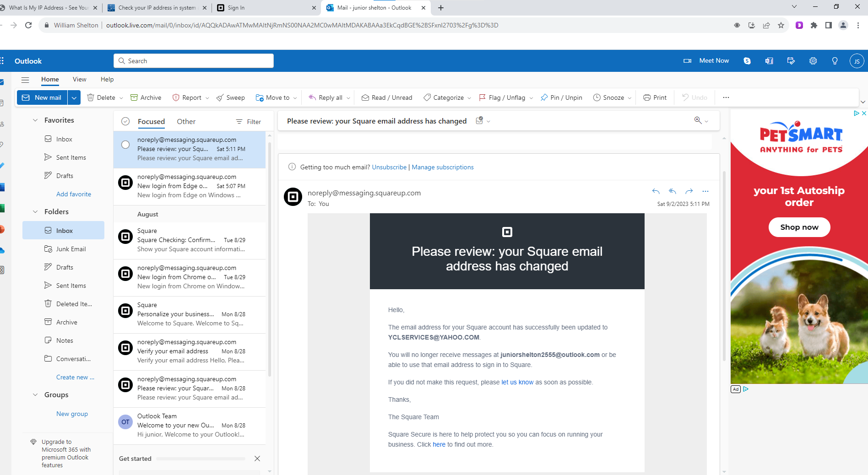
Task: Toggle the select-all messages circle
Action: pos(125,121)
